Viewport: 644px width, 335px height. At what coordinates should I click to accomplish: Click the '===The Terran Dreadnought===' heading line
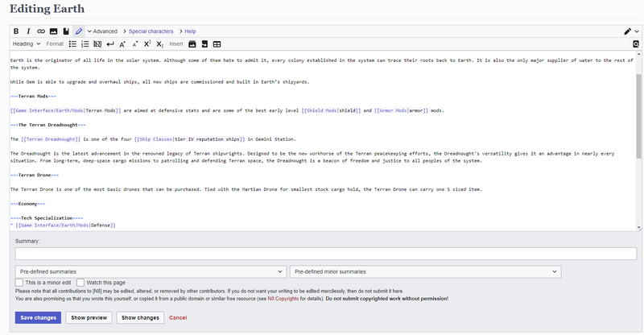(x=48, y=125)
